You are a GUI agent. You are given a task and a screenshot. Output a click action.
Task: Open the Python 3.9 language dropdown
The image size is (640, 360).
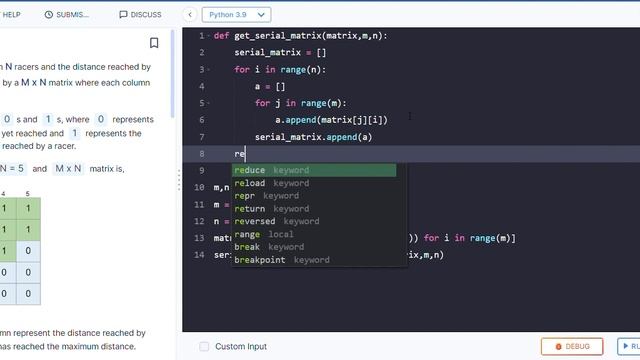click(x=236, y=15)
